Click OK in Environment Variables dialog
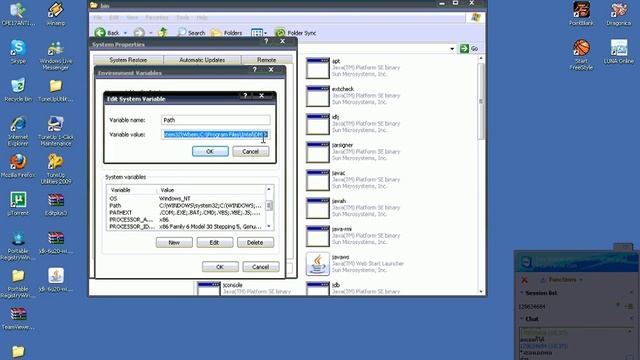The width and height of the screenshot is (640, 360). (220, 267)
